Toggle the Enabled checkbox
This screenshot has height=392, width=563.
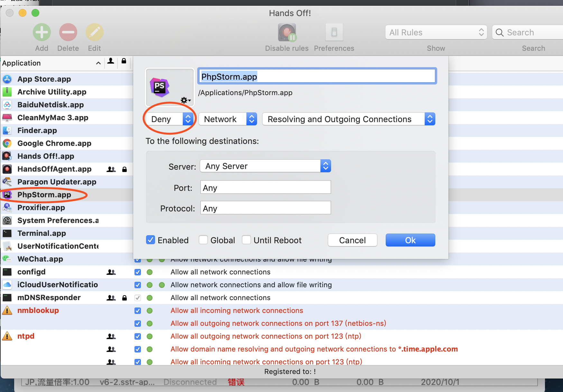pos(151,240)
